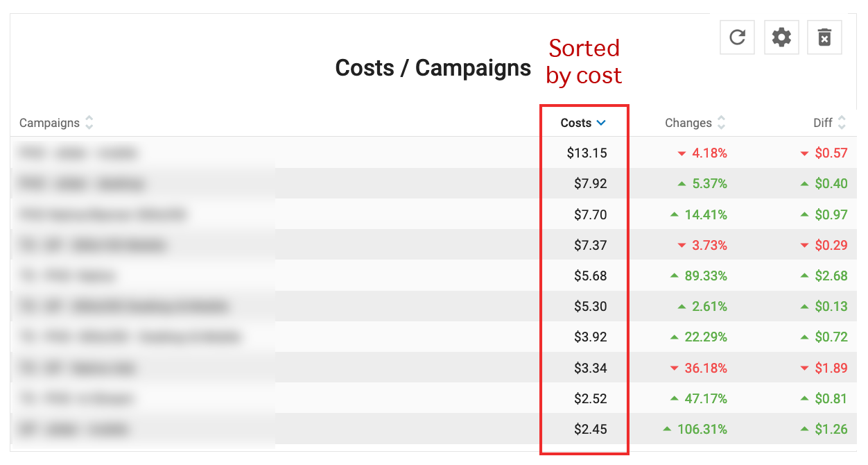Click the delete widget trash icon
Viewport: 868px width, 465px height.
click(824, 37)
